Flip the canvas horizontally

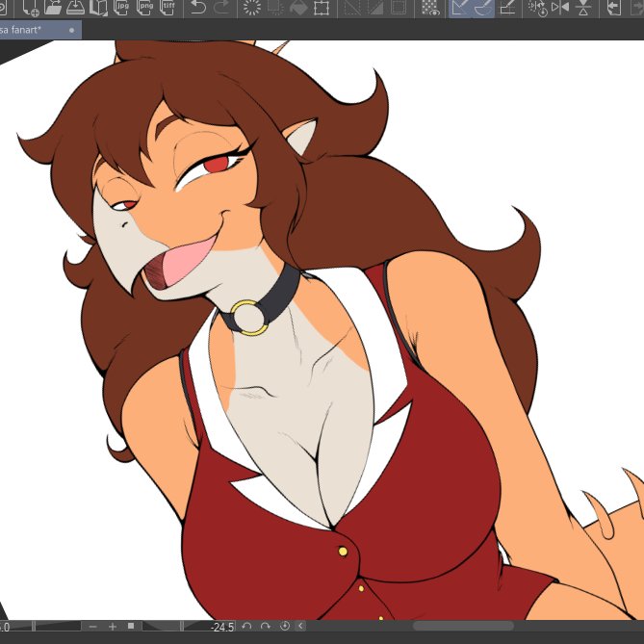point(560,8)
